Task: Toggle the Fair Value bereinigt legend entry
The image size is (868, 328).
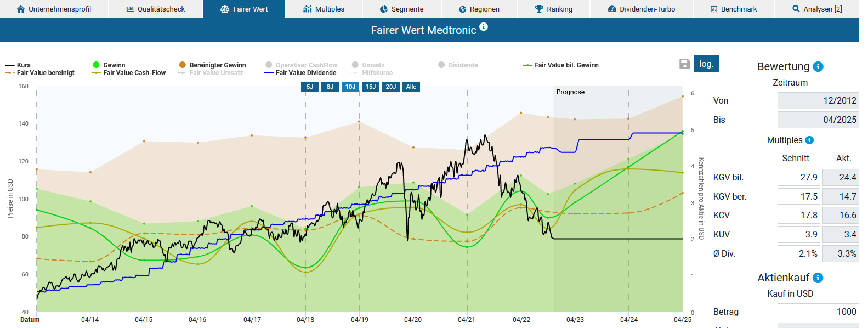Action: pos(39,72)
